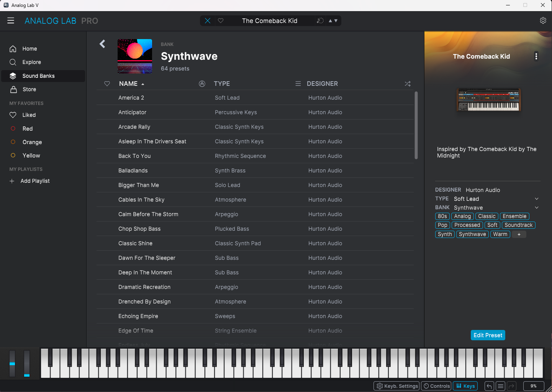The image size is (552, 392).
Task: Click the pitch bend wheel
Action: click(12, 363)
